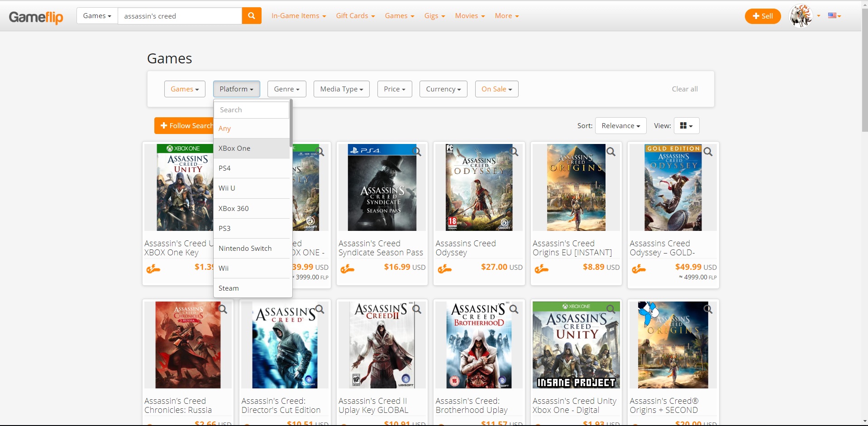868x426 pixels.
Task: Click the Gameflip logo
Action: [36, 17]
